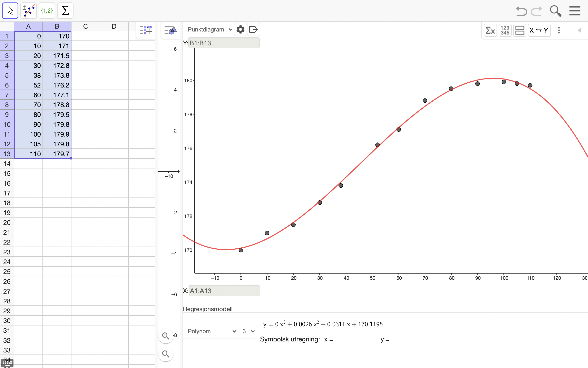The width and height of the screenshot is (588, 368).
Task: Open the two-variable regression analysis tool
Action: point(29,11)
